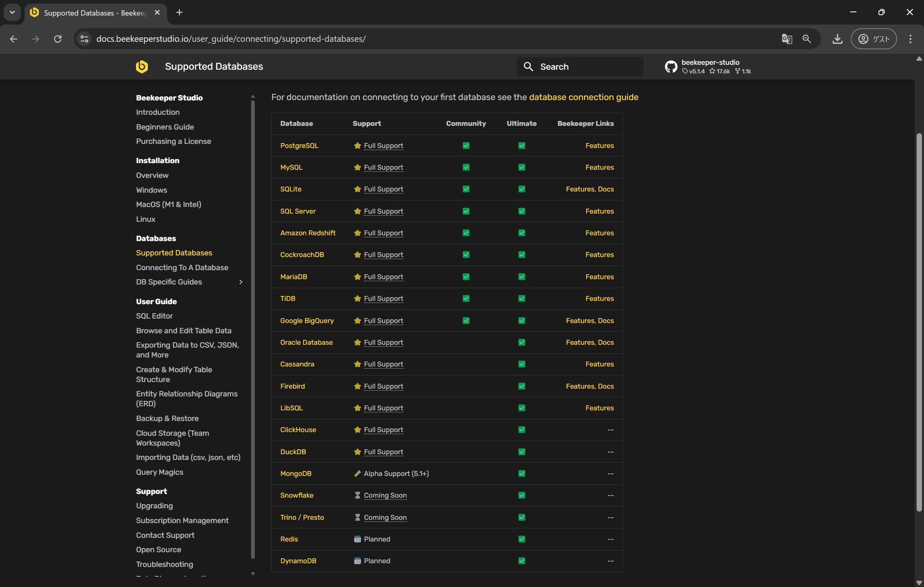Click Full Support in MariaDB row
The image size is (924, 587).
(383, 277)
